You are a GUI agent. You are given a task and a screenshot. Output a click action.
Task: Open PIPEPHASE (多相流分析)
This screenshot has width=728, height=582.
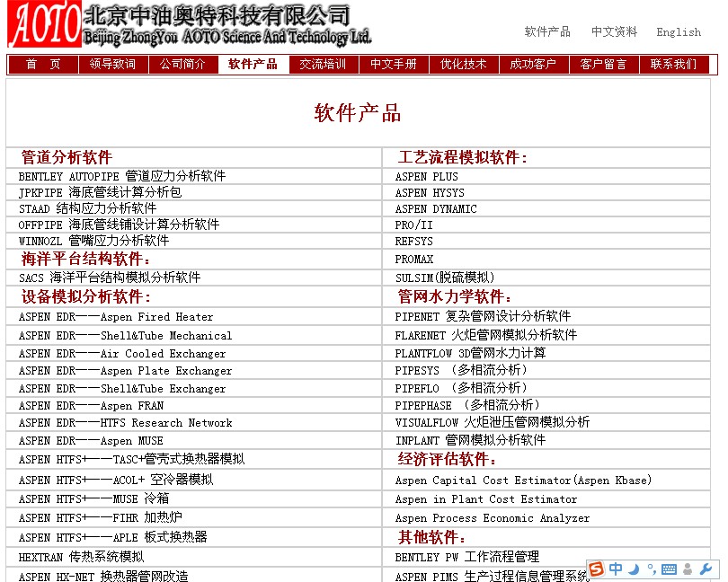pyautogui.click(x=468, y=405)
